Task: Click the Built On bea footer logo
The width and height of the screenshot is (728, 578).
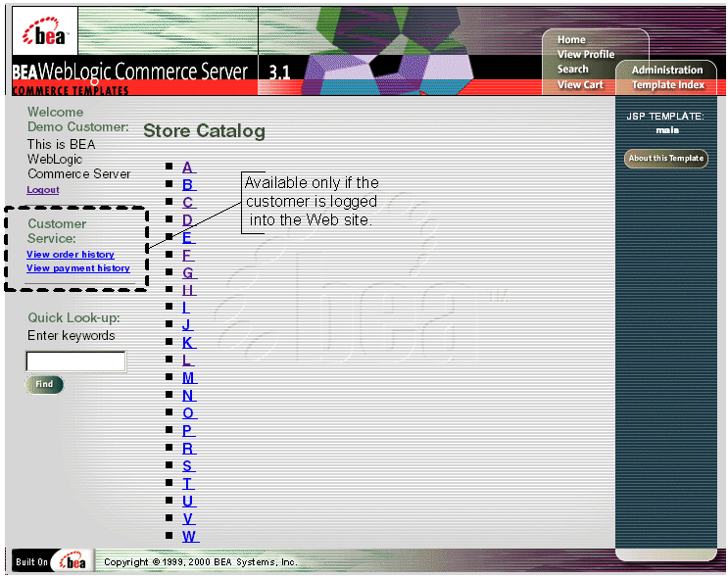Action: (52, 561)
